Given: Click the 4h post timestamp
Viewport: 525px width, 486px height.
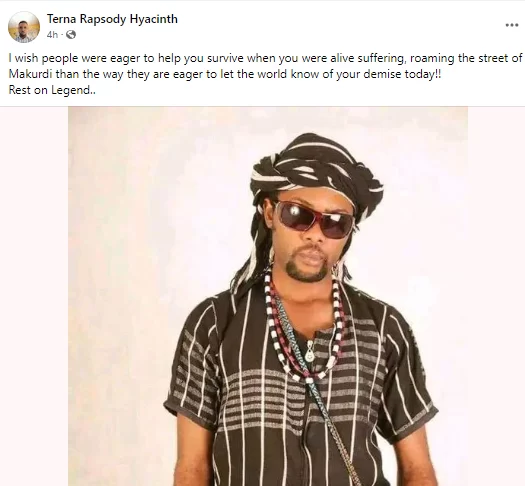Looking at the screenshot, I should point(52,34).
